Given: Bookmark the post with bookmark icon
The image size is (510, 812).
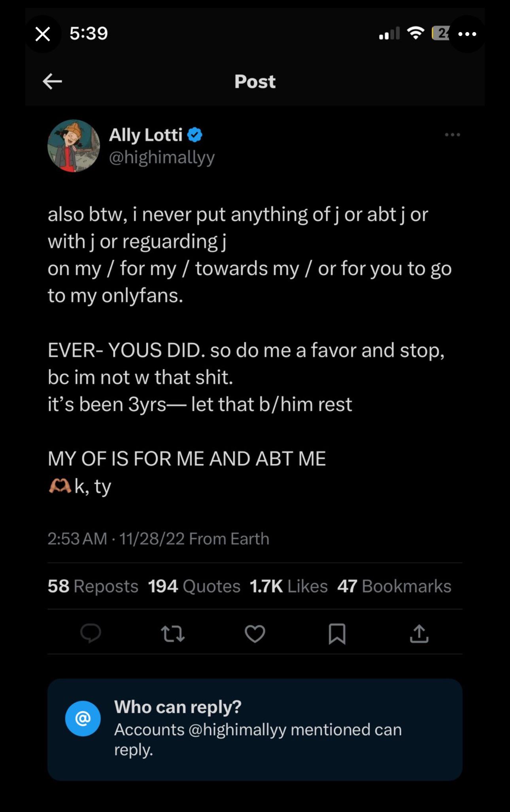Looking at the screenshot, I should (x=337, y=634).
